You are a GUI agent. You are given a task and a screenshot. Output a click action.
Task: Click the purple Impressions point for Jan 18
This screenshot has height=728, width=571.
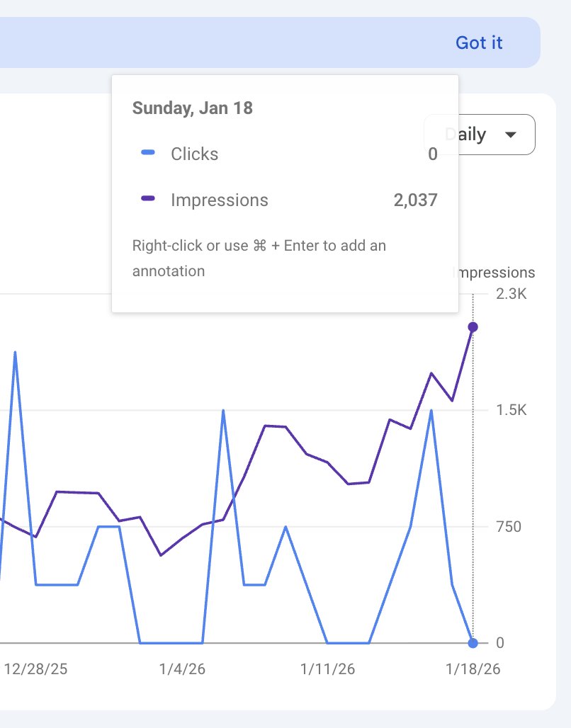pyautogui.click(x=473, y=327)
